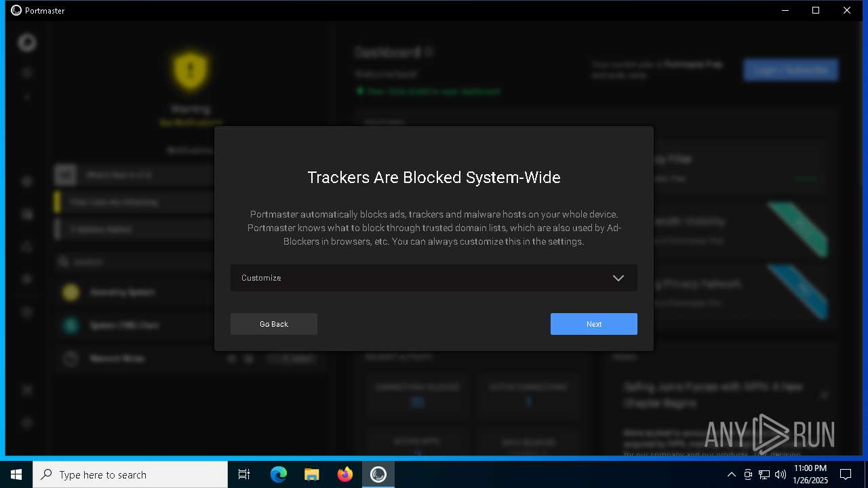
Task: Open the network tray icon
Action: (x=764, y=474)
